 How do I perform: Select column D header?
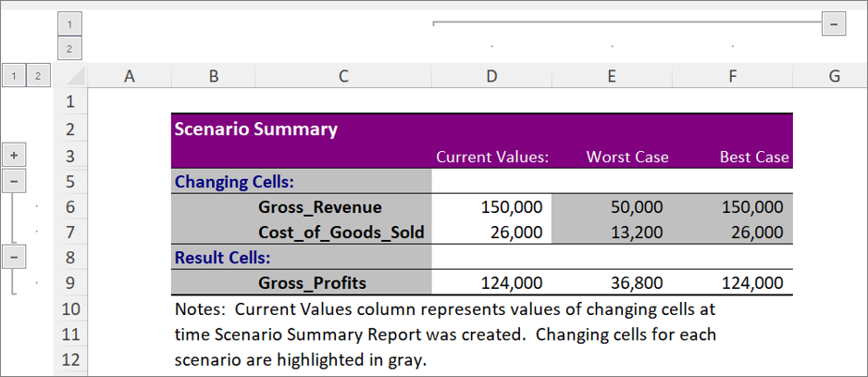491,76
